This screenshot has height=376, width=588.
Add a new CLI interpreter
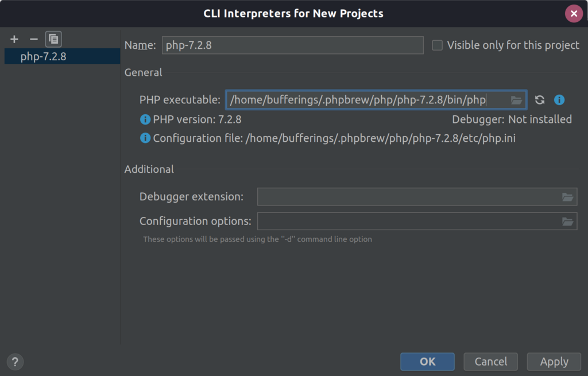point(14,39)
